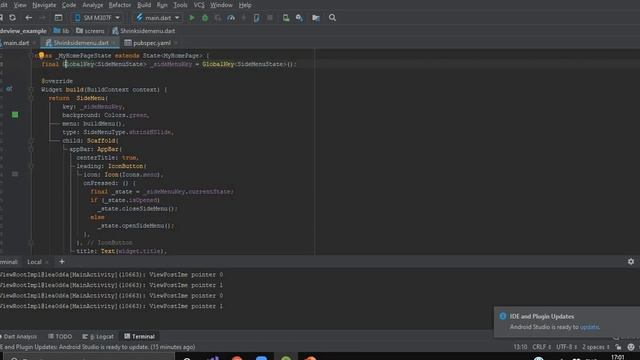This screenshot has width=640, height=360.
Task: Click the Shrinksidemenu.dart breadcrumb
Action: pyautogui.click(x=143, y=31)
